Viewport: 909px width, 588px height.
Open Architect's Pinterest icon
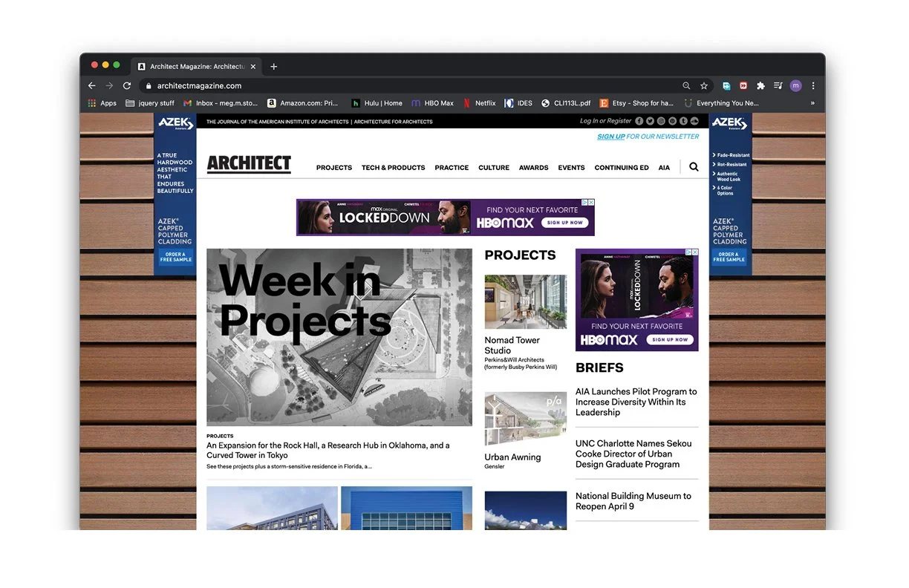(672, 121)
